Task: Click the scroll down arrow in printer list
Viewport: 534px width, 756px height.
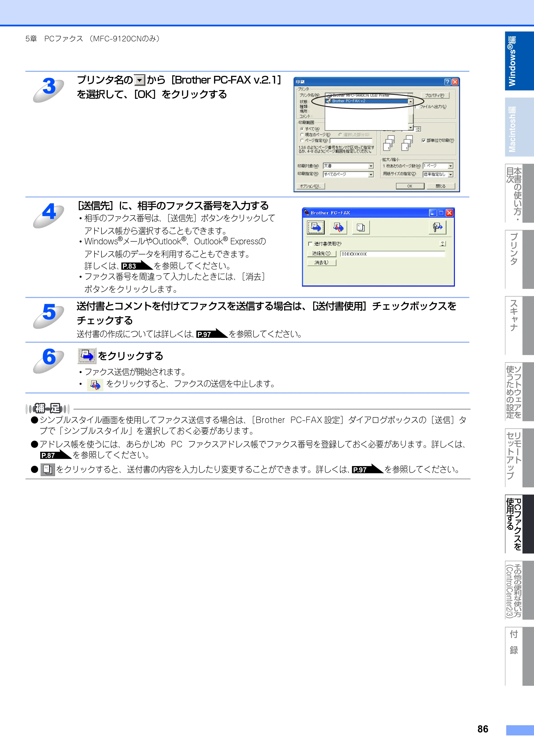Action: [411, 127]
